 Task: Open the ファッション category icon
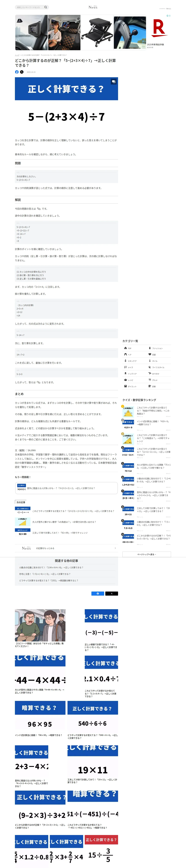coord(150,348)
